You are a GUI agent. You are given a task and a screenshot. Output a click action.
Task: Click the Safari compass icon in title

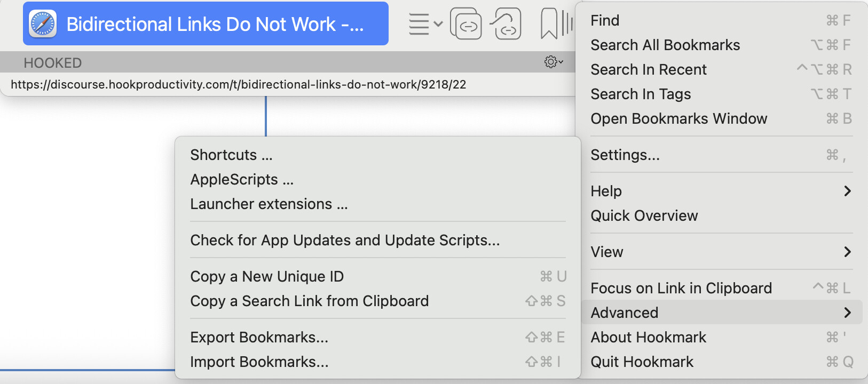(43, 24)
